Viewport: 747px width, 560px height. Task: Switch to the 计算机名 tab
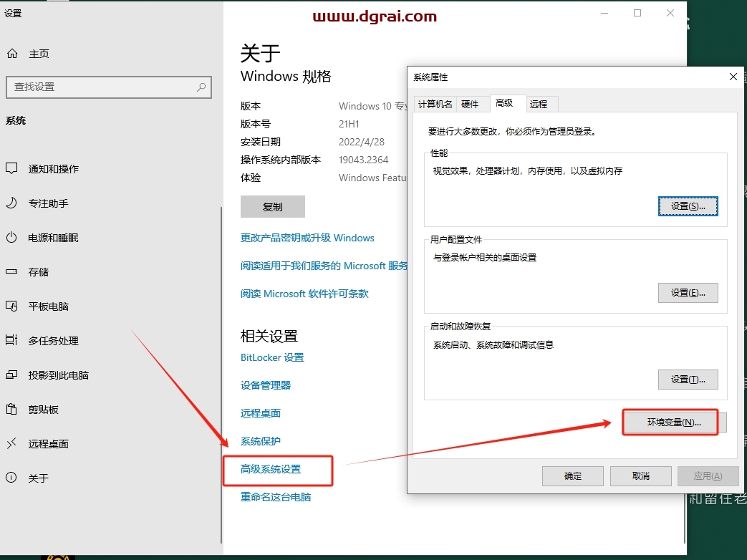(x=435, y=104)
